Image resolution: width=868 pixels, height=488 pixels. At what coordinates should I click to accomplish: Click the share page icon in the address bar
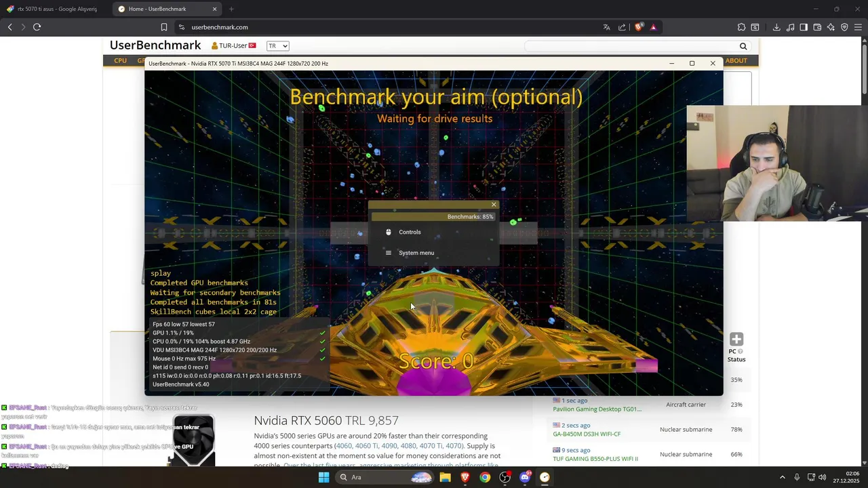tap(622, 27)
